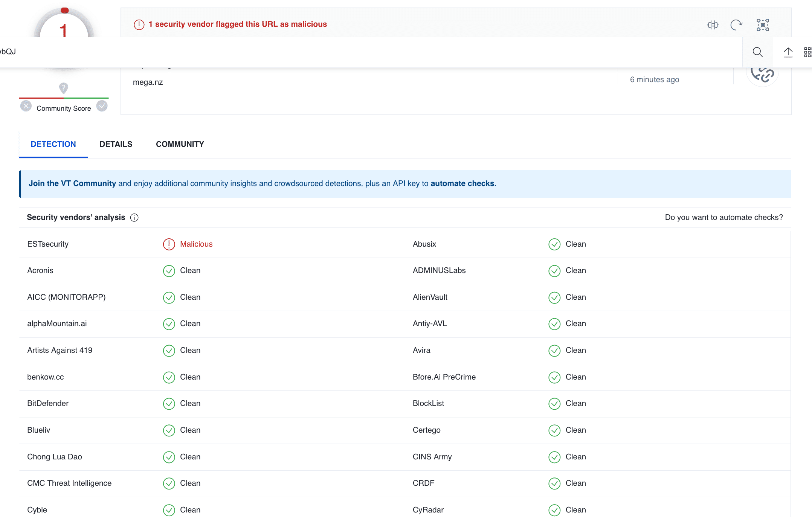812x517 pixels.
Task: Switch to the DETECTION tab
Action: pyautogui.click(x=53, y=144)
